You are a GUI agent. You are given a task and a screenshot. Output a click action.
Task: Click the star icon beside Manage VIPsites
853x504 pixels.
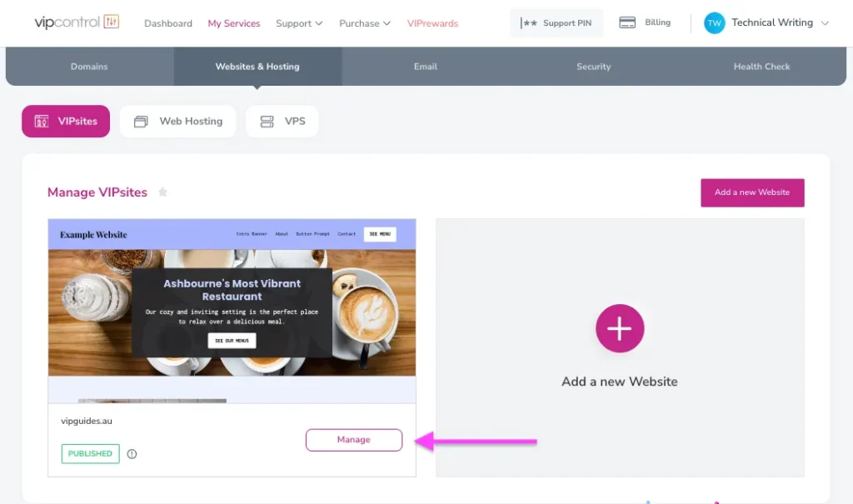pos(162,192)
